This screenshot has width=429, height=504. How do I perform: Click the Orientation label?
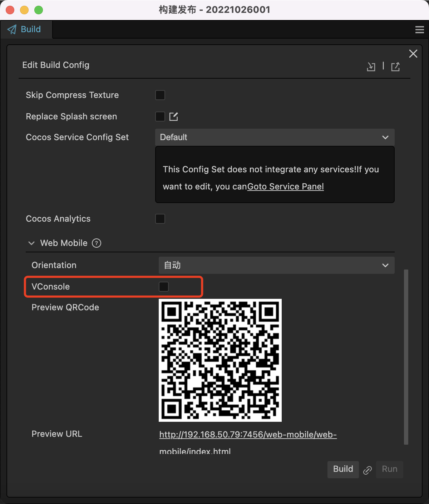54,265
